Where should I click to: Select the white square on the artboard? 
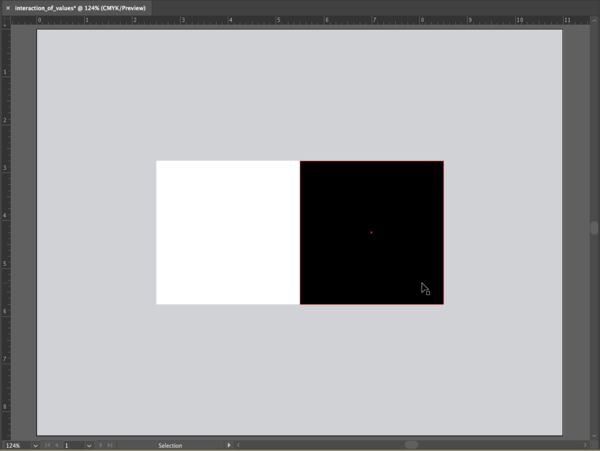[x=227, y=232]
